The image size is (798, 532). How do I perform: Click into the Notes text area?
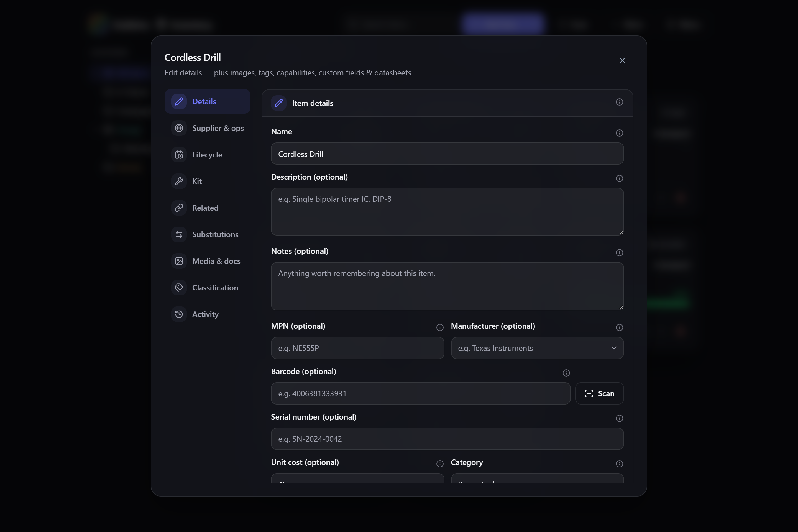pos(447,286)
